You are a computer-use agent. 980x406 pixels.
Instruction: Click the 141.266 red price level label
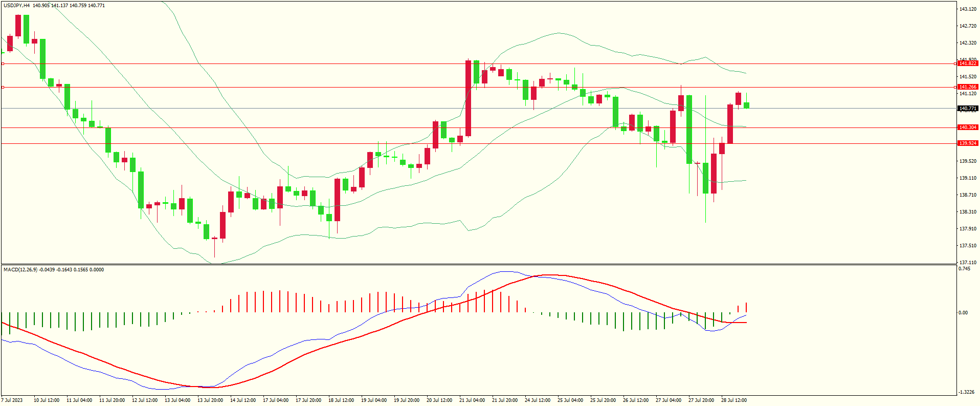[x=967, y=87]
